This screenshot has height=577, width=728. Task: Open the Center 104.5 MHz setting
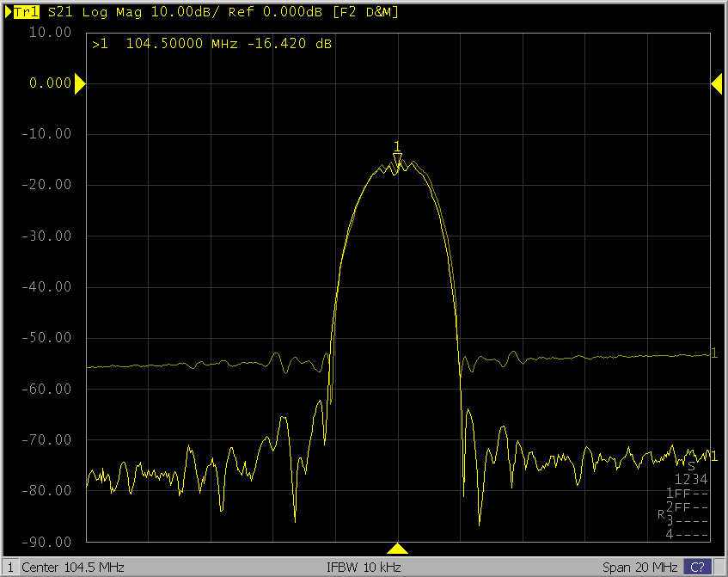tap(73, 568)
